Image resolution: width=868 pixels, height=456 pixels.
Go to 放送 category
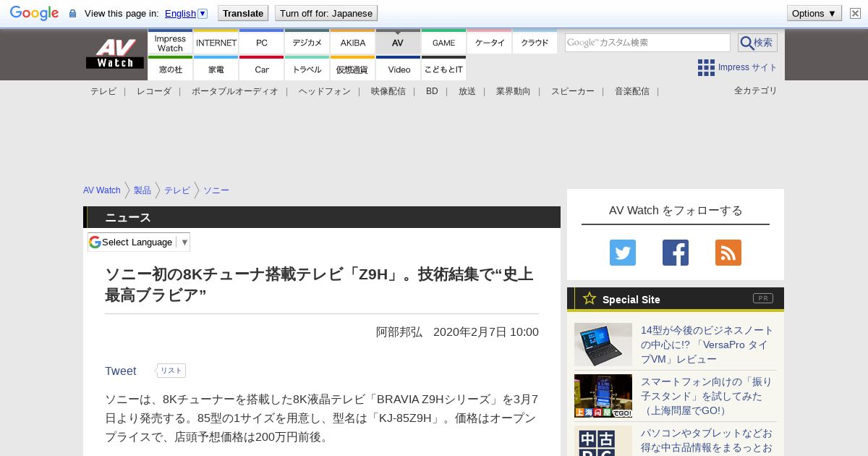(467, 91)
